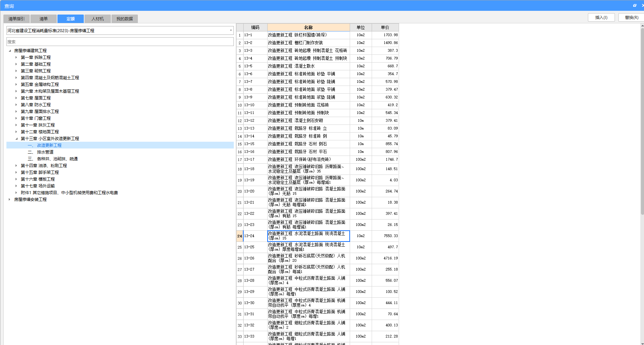Image resolution: width=644 pixels, height=345 pixels.
Task: Expand 第三章 砌筑工程 node
Action: coord(16,71)
